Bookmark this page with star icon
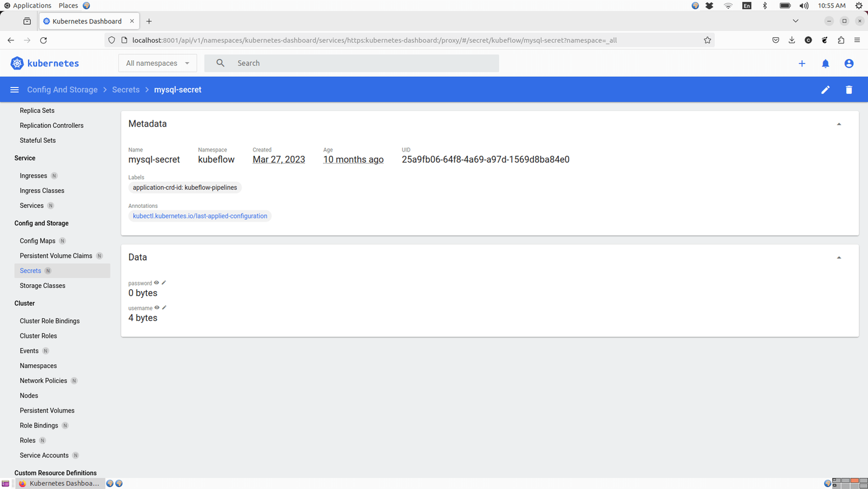Screen dimensions: 868x489 click(707, 40)
